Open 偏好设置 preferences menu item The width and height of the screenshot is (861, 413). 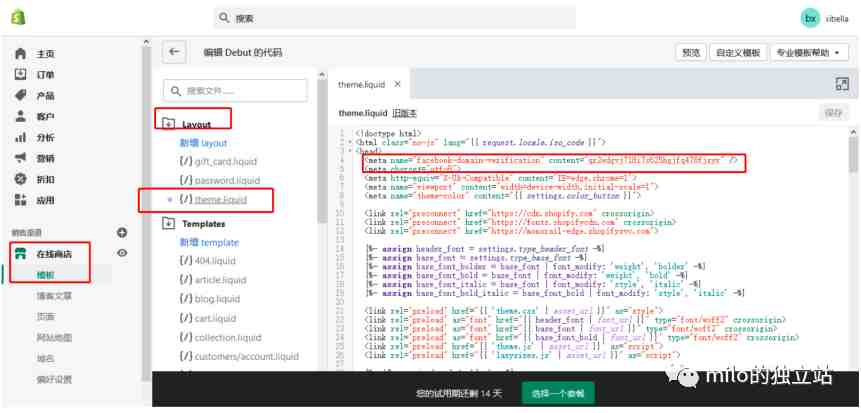pyautogui.click(x=54, y=379)
